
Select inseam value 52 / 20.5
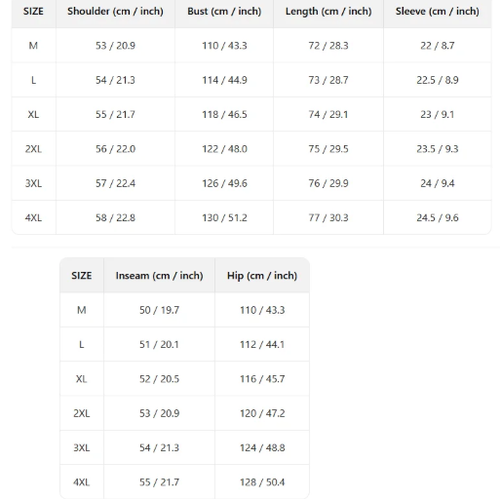[159, 379]
